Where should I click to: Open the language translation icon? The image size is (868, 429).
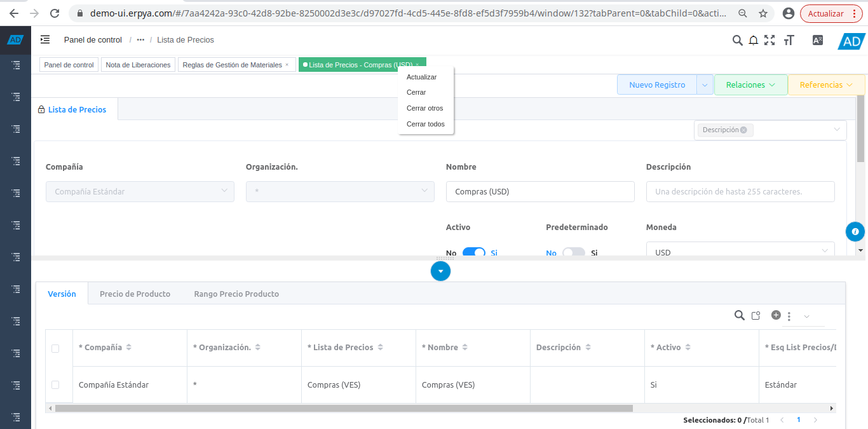point(818,40)
